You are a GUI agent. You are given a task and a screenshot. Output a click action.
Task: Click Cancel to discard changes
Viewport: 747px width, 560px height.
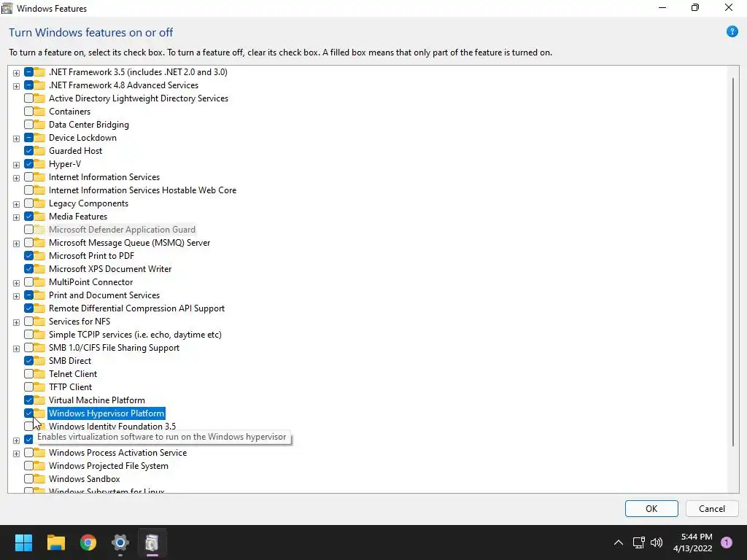[712, 508]
